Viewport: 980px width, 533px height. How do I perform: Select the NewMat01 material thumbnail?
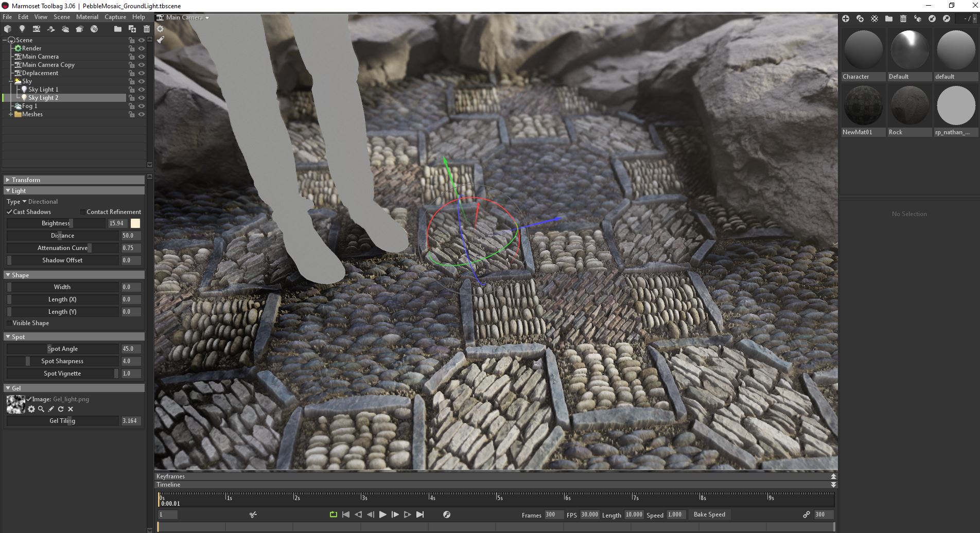coord(863,105)
